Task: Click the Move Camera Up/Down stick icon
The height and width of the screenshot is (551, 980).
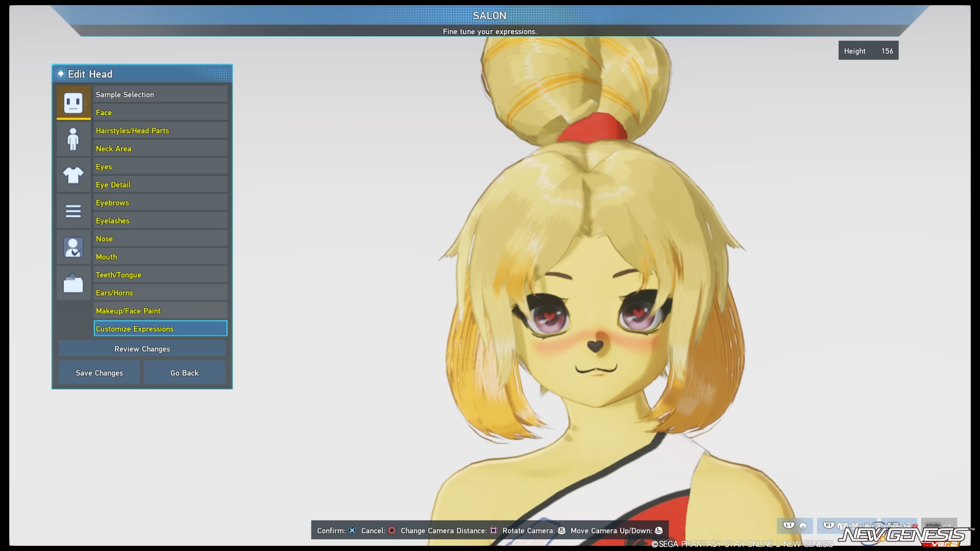Action: (658, 531)
